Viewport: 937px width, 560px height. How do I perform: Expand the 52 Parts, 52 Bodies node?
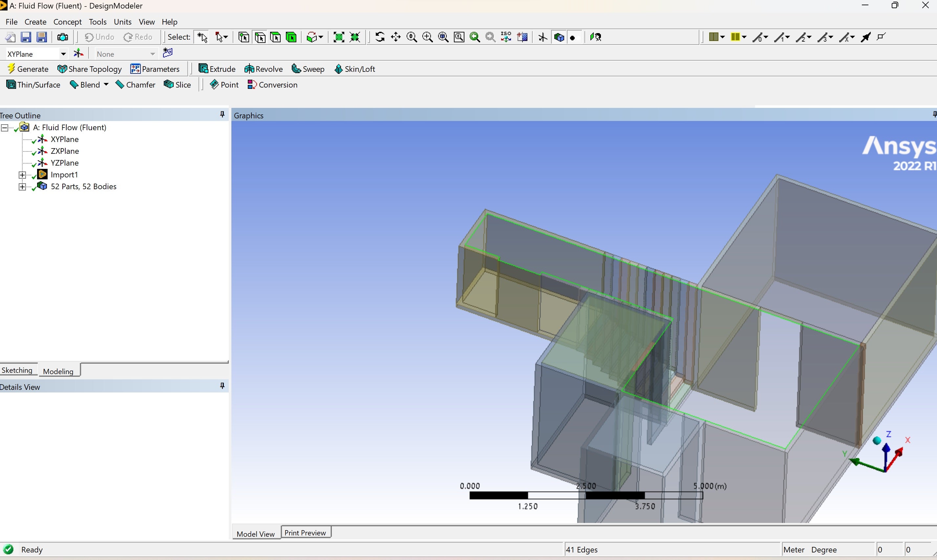[x=22, y=187]
